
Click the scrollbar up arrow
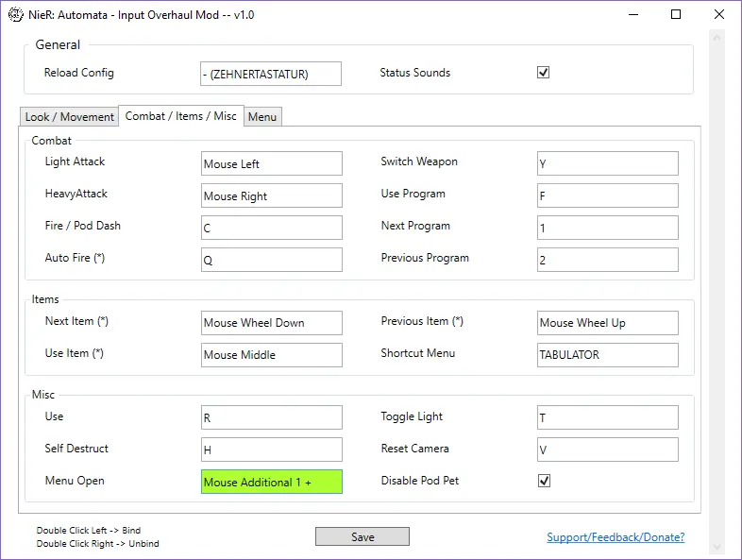point(717,38)
